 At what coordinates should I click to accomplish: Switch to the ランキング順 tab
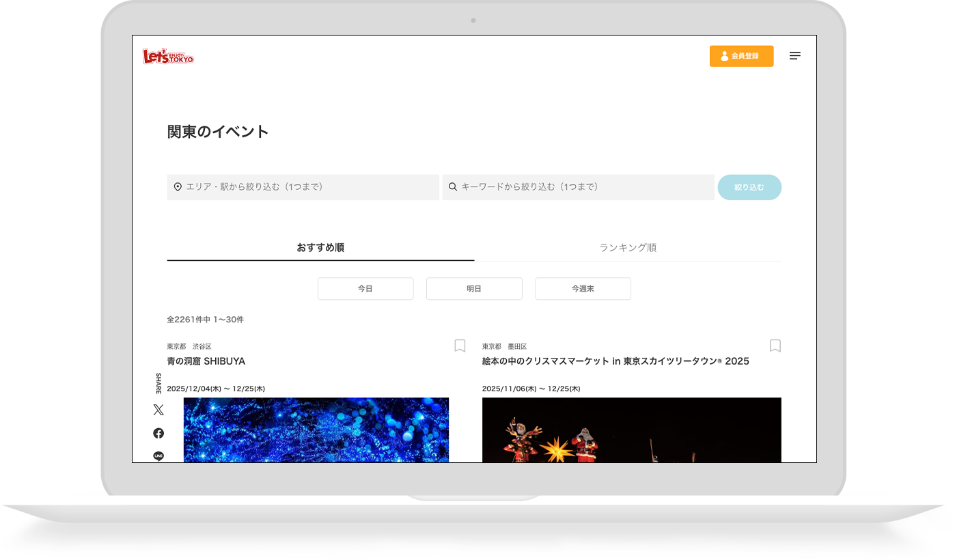tap(627, 247)
